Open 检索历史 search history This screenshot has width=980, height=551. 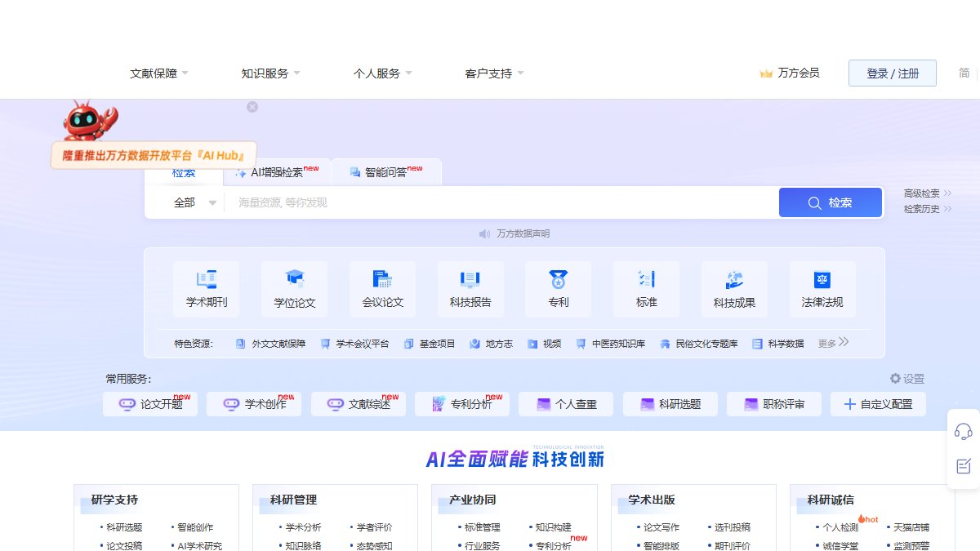tap(928, 209)
